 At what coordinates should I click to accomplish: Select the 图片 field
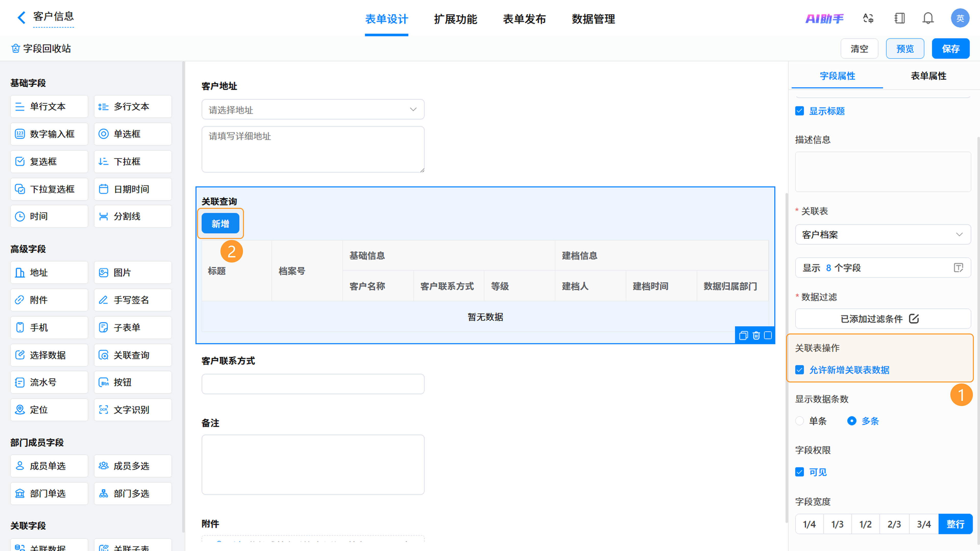(133, 272)
